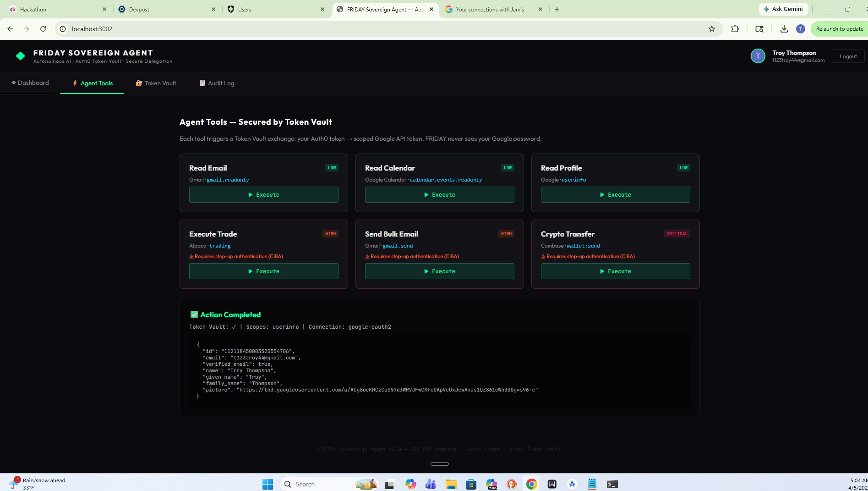Switch to the Dashboard tab
This screenshot has width=868, height=491.
point(30,83)
